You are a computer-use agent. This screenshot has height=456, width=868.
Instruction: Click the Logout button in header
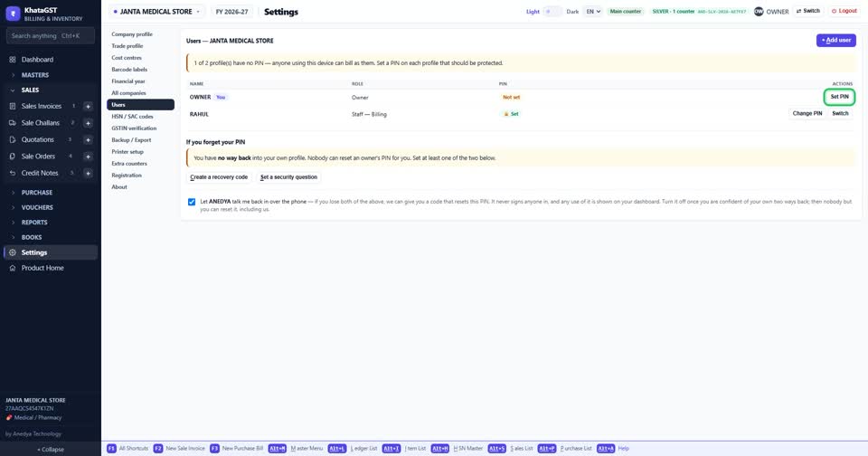point(844,11)
